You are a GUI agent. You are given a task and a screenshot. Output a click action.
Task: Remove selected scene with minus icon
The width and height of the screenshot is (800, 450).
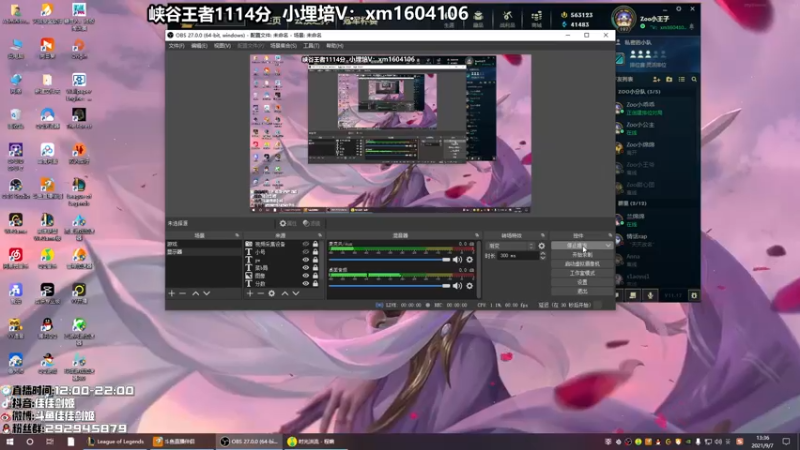[x=183, y=293]
